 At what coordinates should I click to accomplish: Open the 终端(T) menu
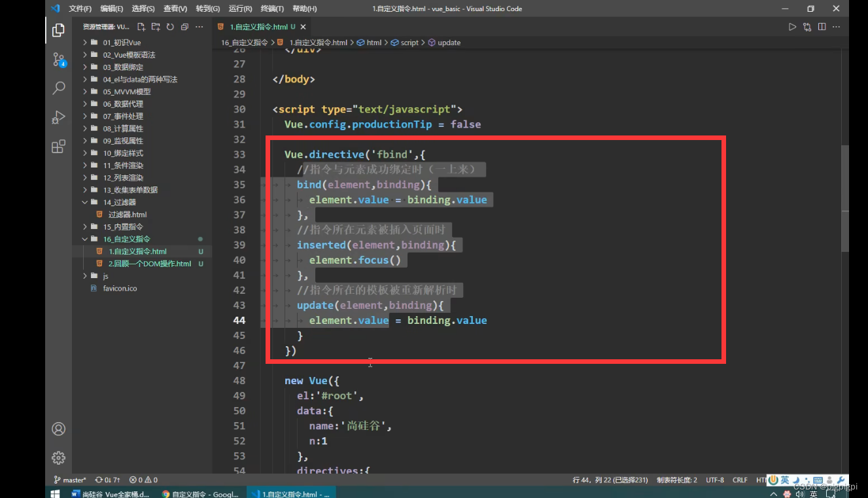[x=272, y=9]
